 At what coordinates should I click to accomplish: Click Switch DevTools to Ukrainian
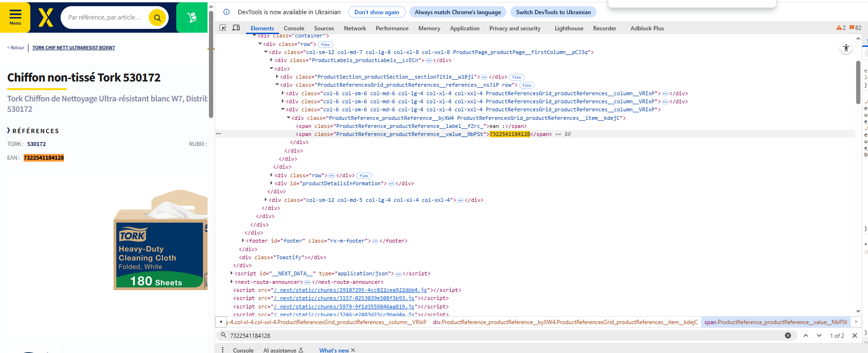point(553,12)
